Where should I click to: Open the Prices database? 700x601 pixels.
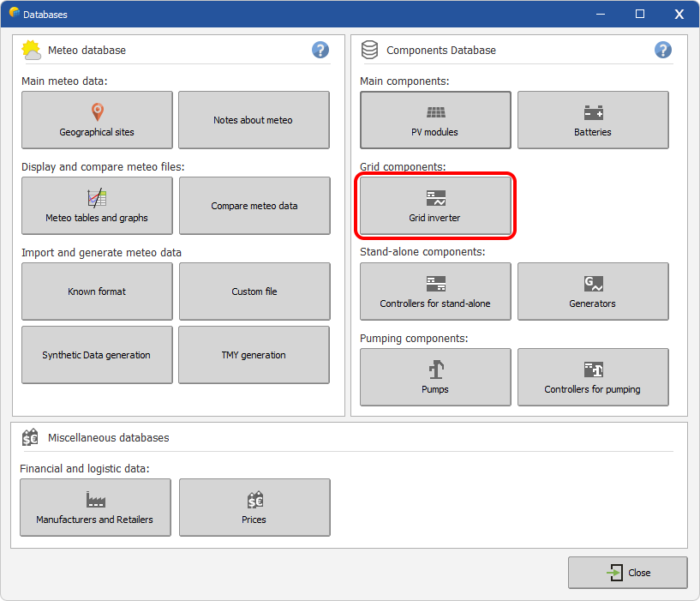point(254,508)
